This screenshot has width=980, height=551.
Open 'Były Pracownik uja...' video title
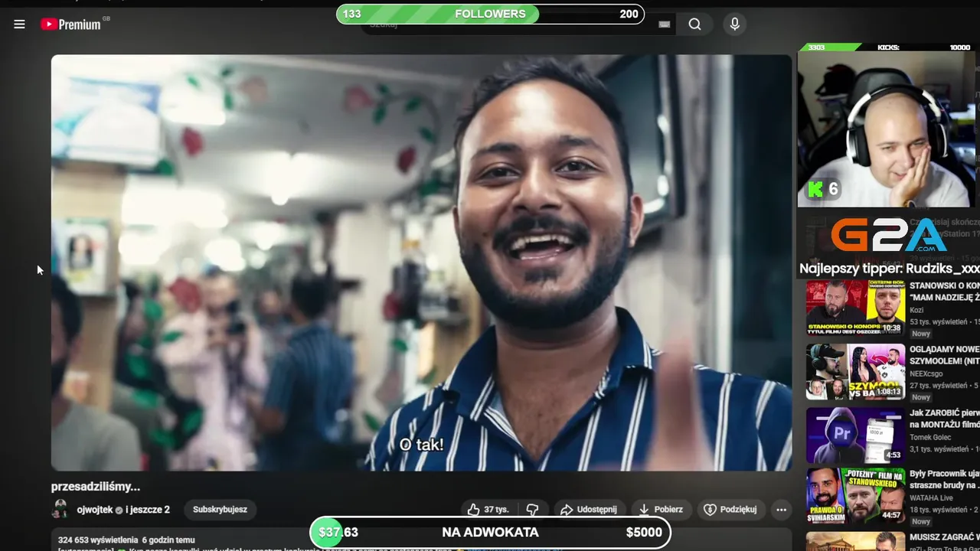coord(944,480)
